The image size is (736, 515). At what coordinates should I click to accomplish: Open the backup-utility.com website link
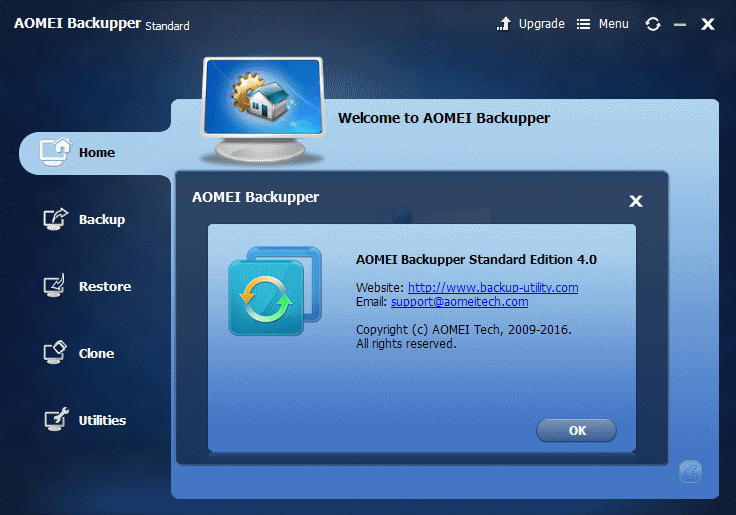pyautogui.click(x=493, y=287)
